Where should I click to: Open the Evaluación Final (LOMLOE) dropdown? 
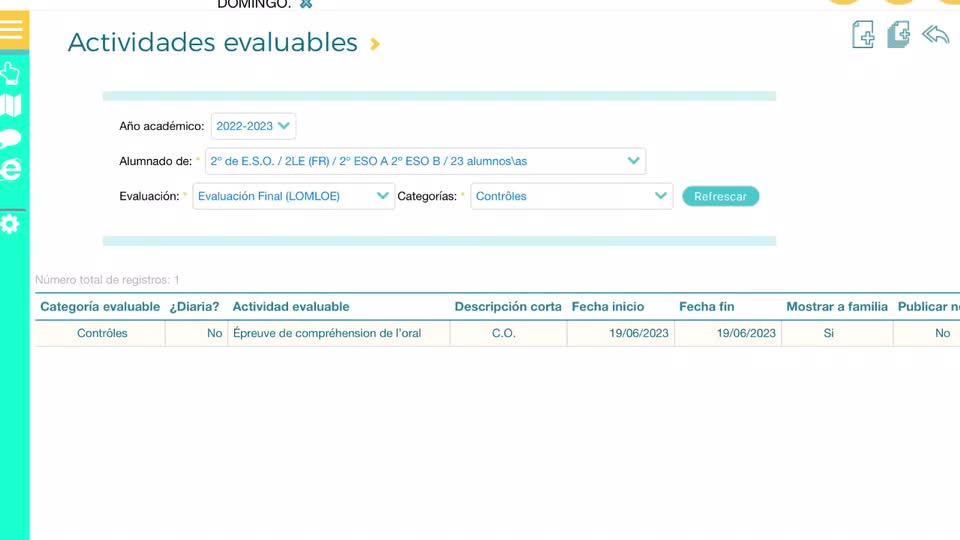(x=294, y=196)
